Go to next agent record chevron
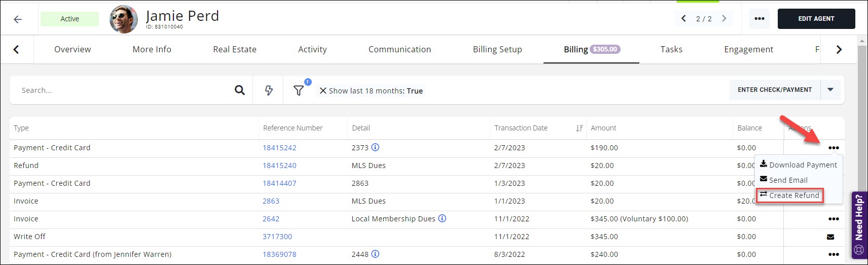Image resolution: width=868 pixels, height=265 pixels. (724, 19)
